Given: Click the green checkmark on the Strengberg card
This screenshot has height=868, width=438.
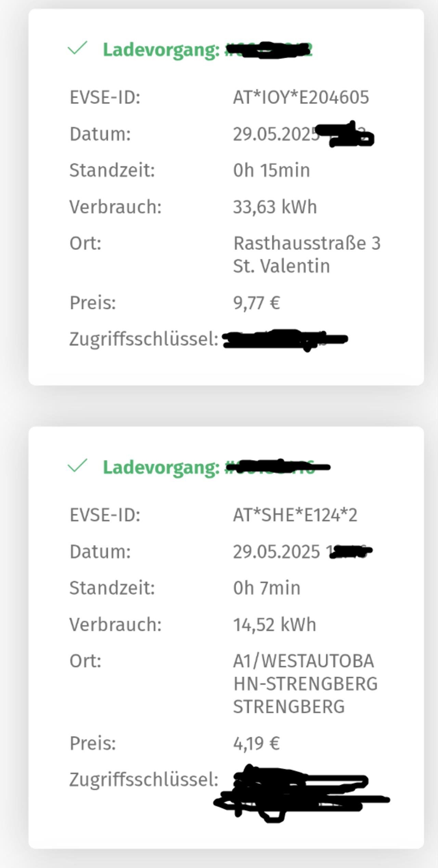Looking at the screenshot, I should 78,466.
